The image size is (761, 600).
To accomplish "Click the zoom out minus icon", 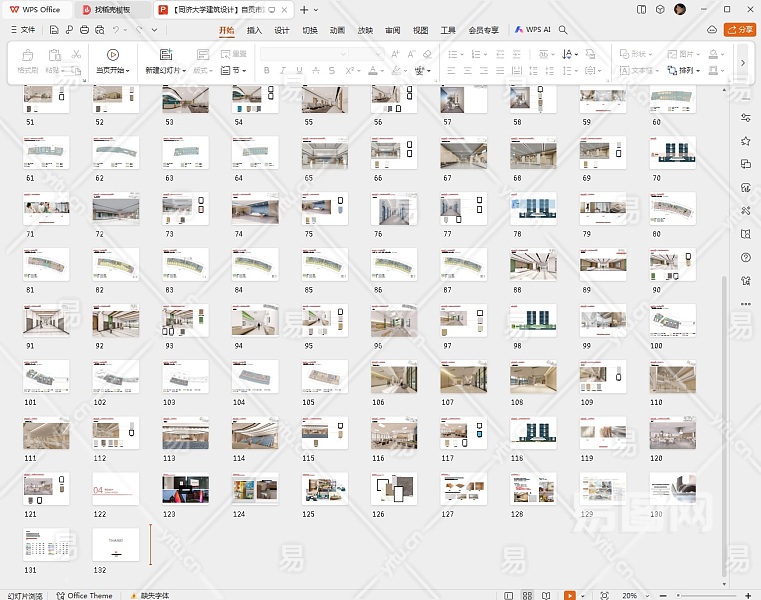I will (x=663, y=595).
